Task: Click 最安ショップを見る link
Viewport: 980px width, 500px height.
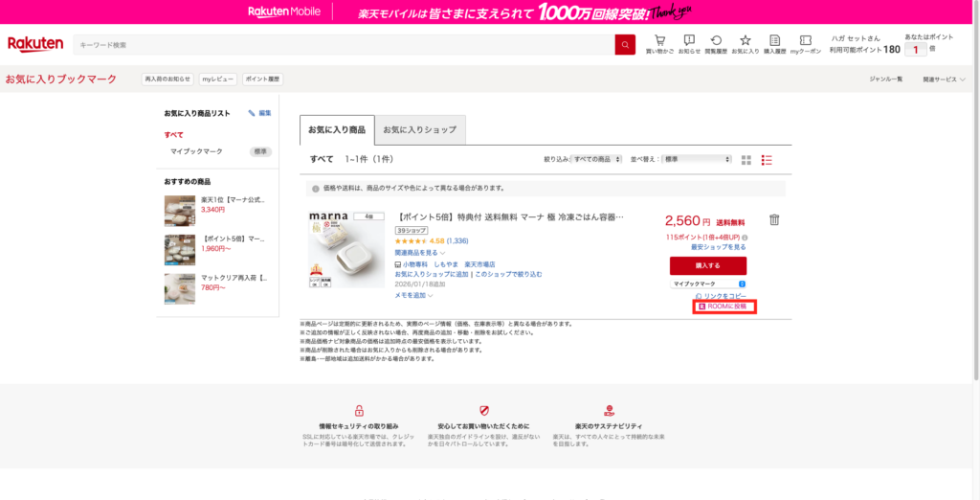Action: (x=718, y=247)
